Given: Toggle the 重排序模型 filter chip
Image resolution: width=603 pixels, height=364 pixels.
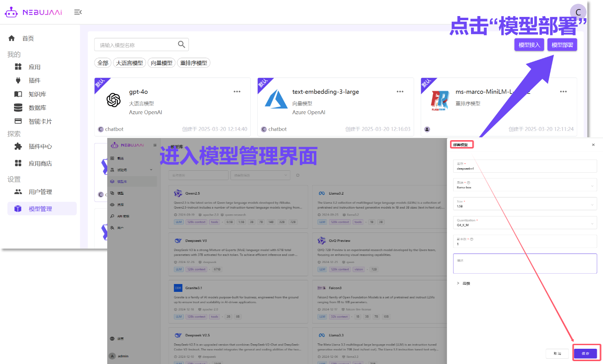Looking at the screenshot, I should [193, 63].
